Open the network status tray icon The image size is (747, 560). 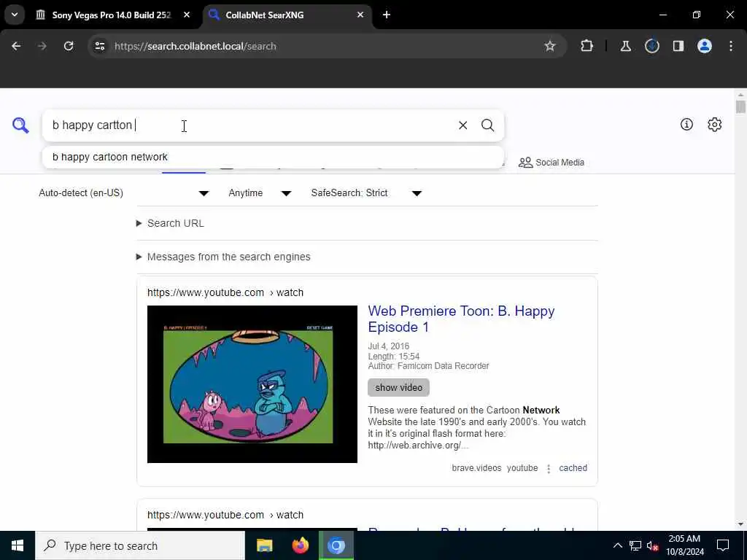[x=635, y=545]
